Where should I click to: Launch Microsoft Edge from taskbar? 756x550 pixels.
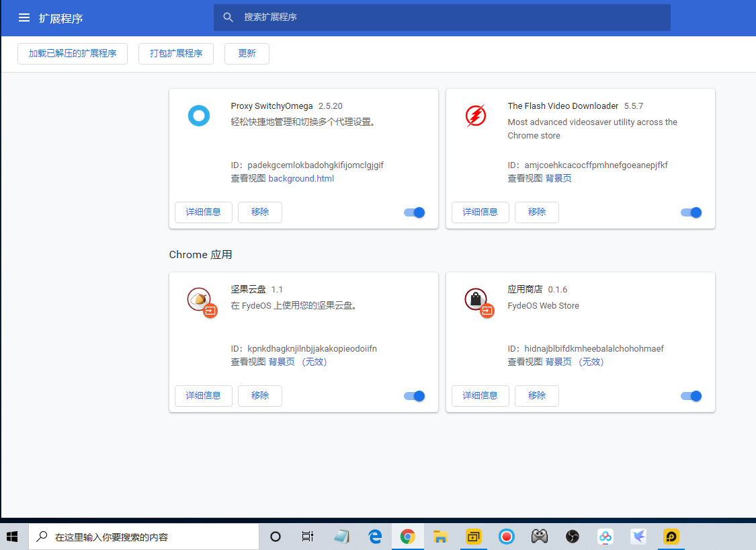click(x=374, y=537)
